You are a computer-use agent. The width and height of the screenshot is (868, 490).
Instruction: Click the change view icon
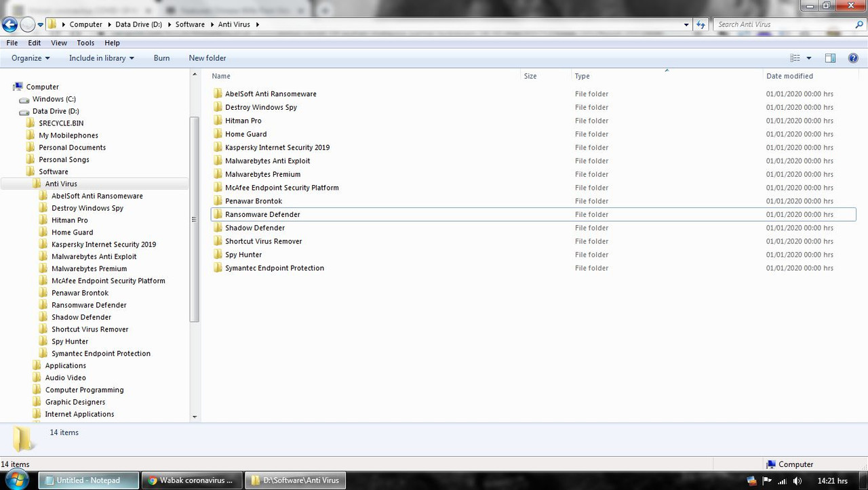point(795,58)
